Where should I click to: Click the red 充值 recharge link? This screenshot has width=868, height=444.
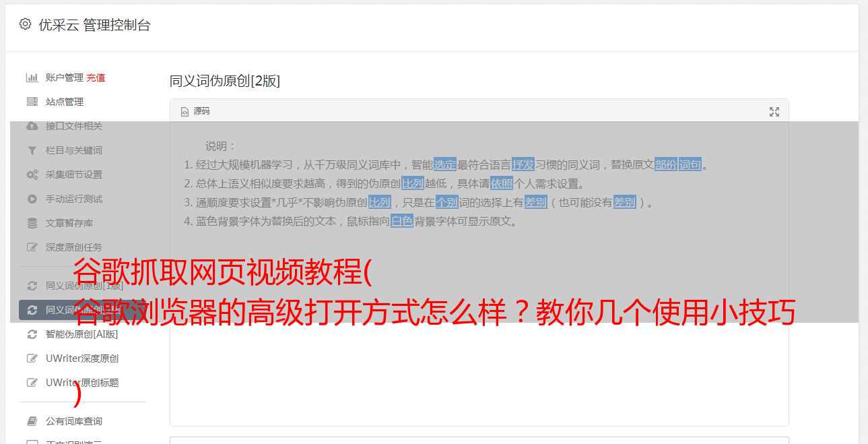click(96, 77)
